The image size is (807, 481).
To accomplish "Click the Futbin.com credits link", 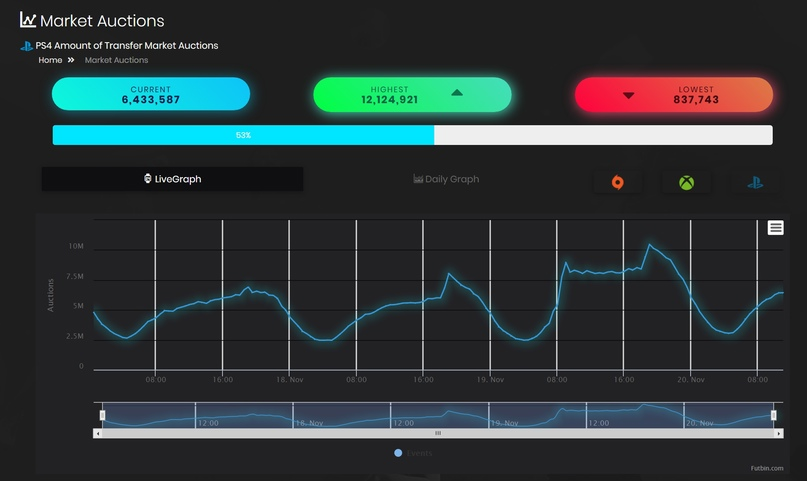I will (x=767, y=468).
